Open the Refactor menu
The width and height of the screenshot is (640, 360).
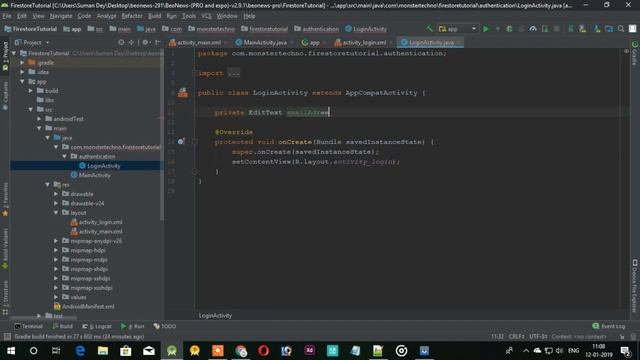click(132, 16)
